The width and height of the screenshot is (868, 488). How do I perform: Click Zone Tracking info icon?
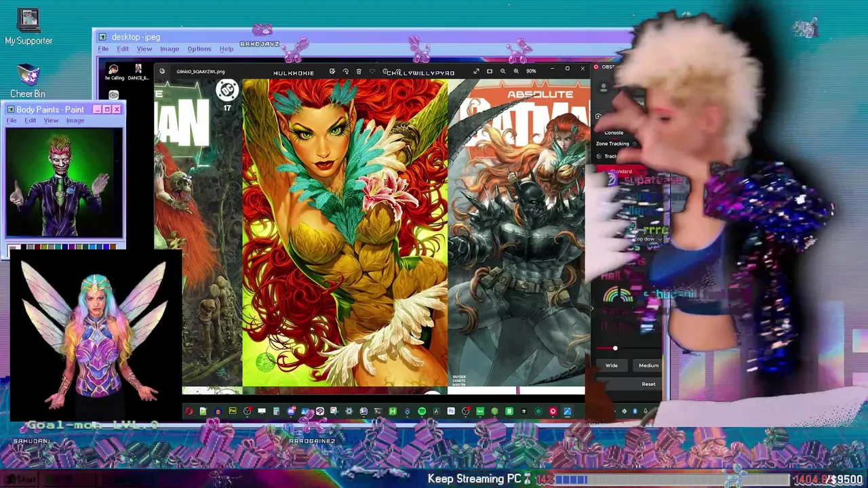click(635, 144)
